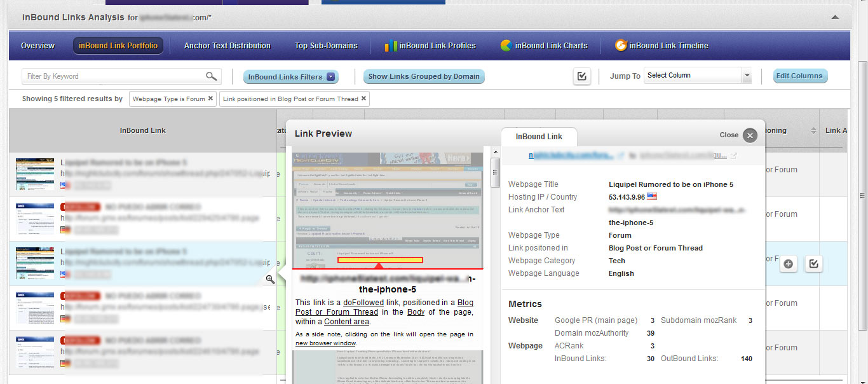The width and height of the screenshot is (868, 384).
Task: Focus the Filter By Keyword field
Action: 114,76
